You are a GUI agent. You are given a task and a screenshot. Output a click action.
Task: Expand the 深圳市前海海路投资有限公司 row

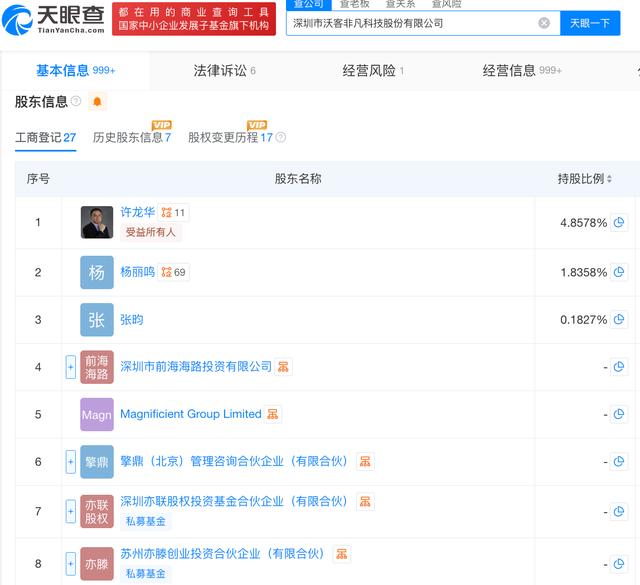pos(70,367)
